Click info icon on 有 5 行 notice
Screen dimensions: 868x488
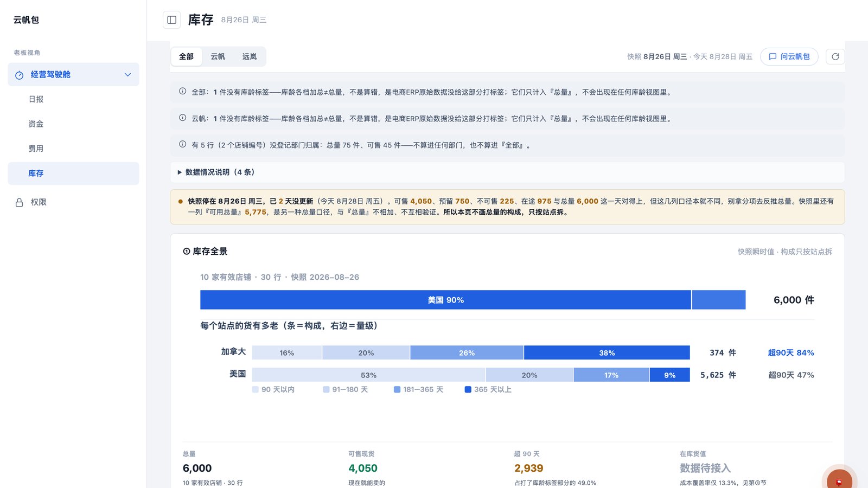tap(183, 145)
